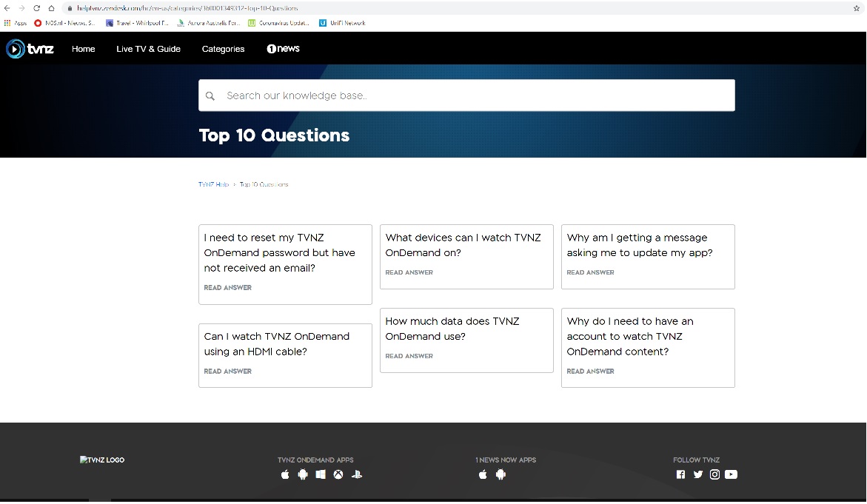This screenshot has height=504, width=867.
Task: Open the TVNZ OnDemand Android app link
Action: tap(303, 474)
